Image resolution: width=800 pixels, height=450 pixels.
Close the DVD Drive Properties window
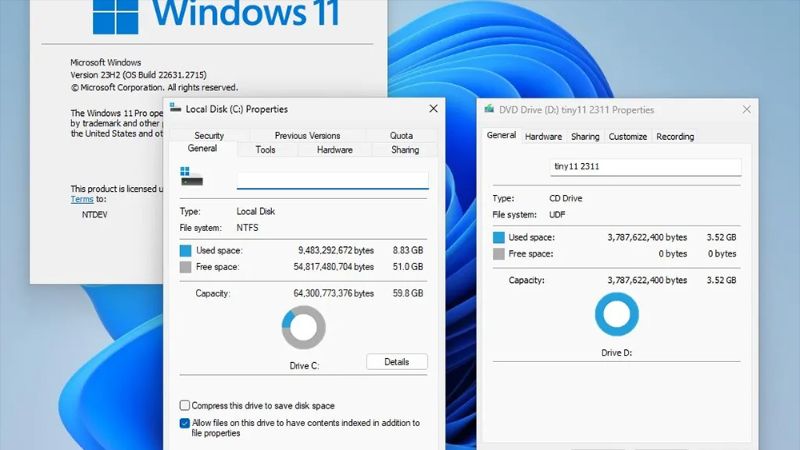[743, 110]
